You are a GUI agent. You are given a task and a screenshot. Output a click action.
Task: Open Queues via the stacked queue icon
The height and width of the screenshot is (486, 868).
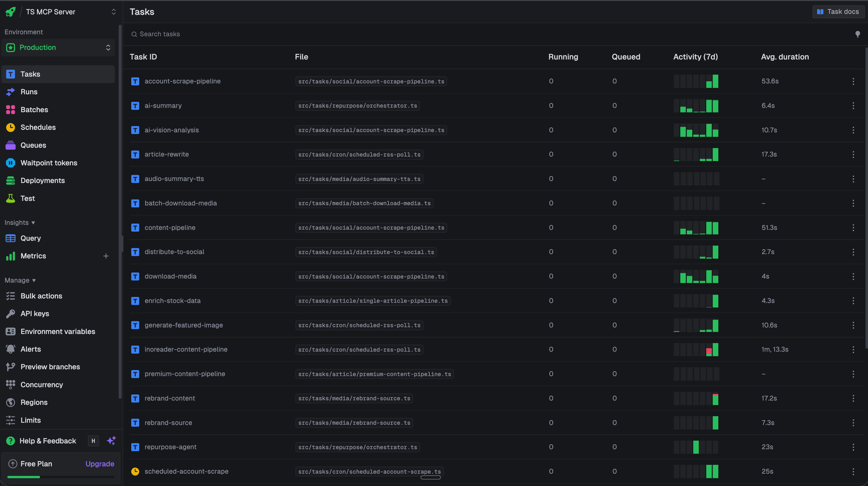(10, 145)
